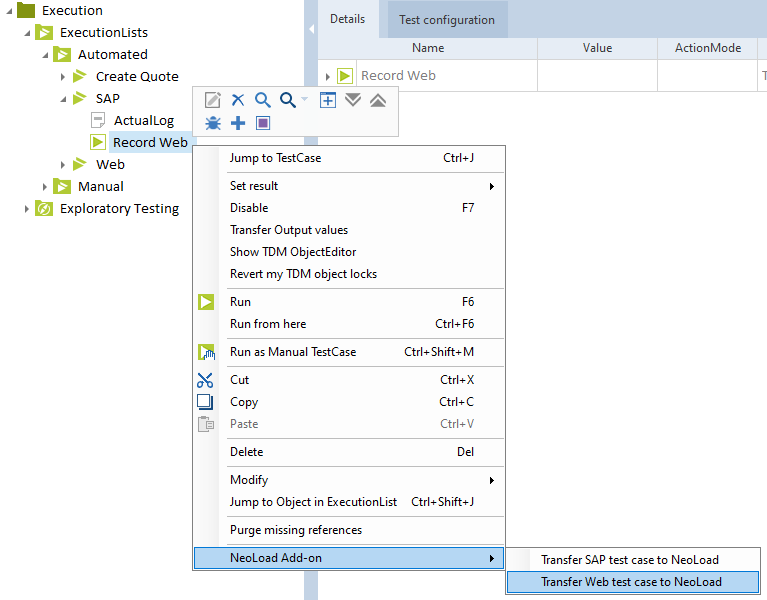Collapse the ExecutionLists node

click(27, 33)
